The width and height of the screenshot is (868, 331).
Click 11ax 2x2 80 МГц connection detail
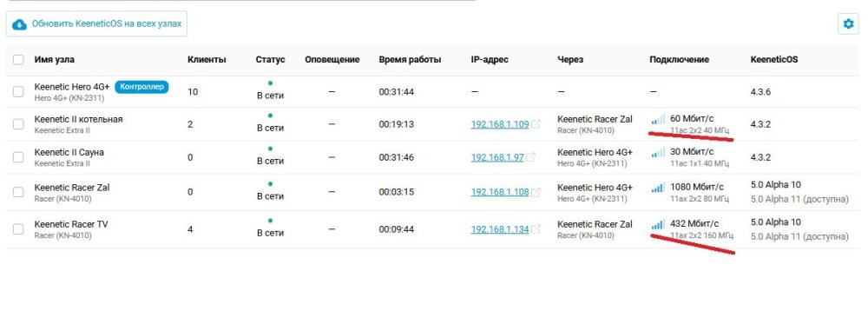[700, 198]
